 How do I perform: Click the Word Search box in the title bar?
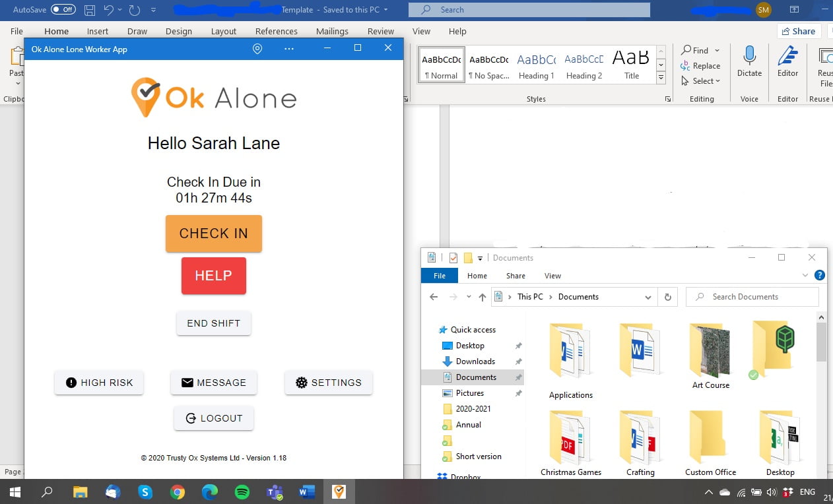pyautogui.click(x=529, y=10)
